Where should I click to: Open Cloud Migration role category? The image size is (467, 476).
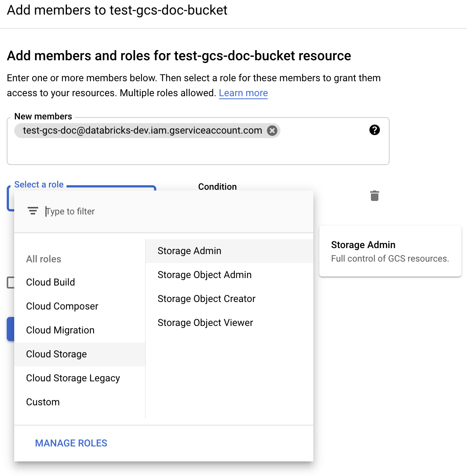60,330
